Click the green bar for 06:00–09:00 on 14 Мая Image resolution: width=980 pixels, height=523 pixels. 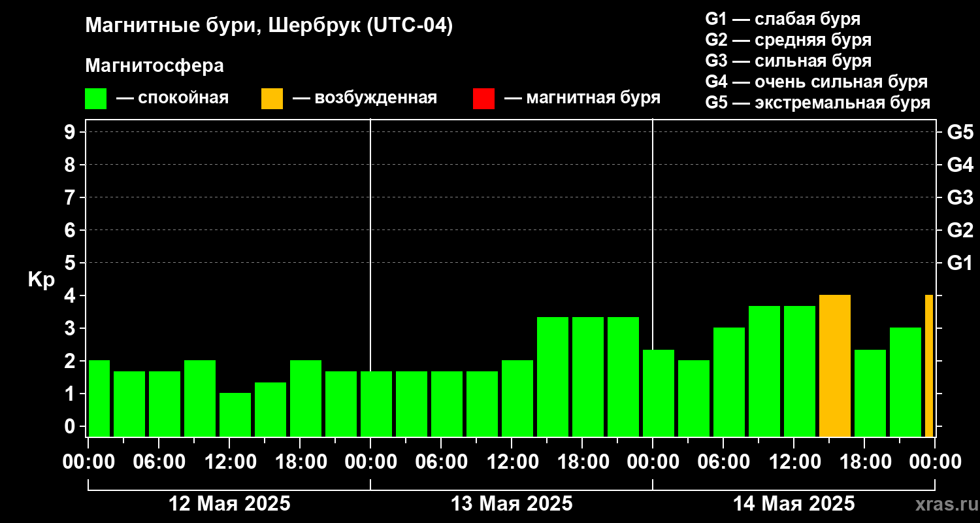729,382
